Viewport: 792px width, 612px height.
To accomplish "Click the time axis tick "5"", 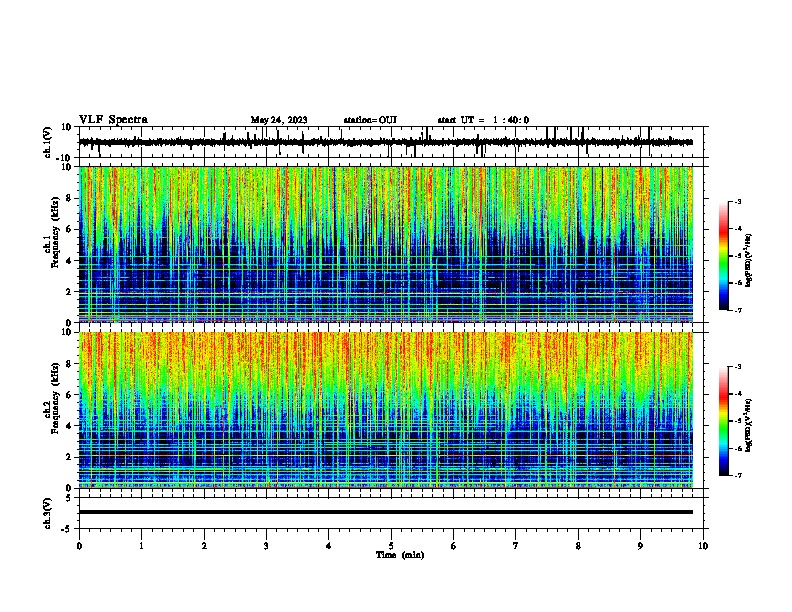I will (x=391, y=546).
